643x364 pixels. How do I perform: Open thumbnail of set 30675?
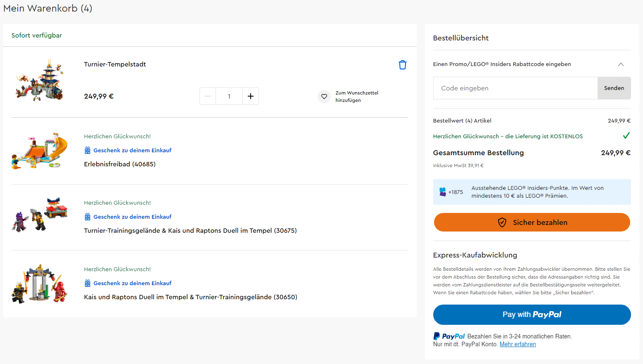pyautogui.click(x=39, y=215)
